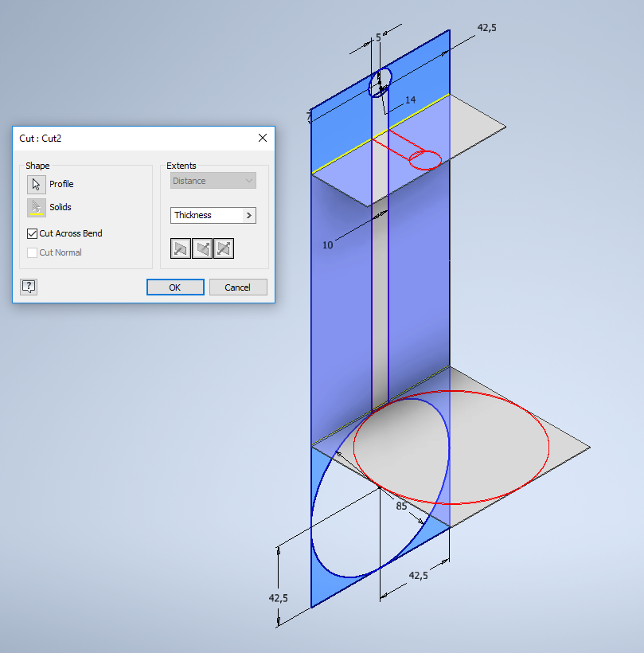Expand the Thickness flyout arrow
Screen dimensions: 644x653
pos(248,215)
